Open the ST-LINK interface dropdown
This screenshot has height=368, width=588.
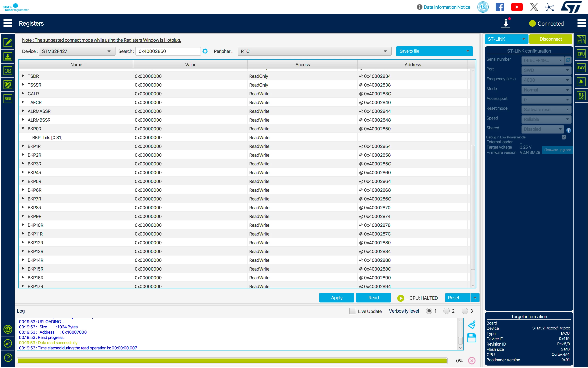(x=506, y=39)
